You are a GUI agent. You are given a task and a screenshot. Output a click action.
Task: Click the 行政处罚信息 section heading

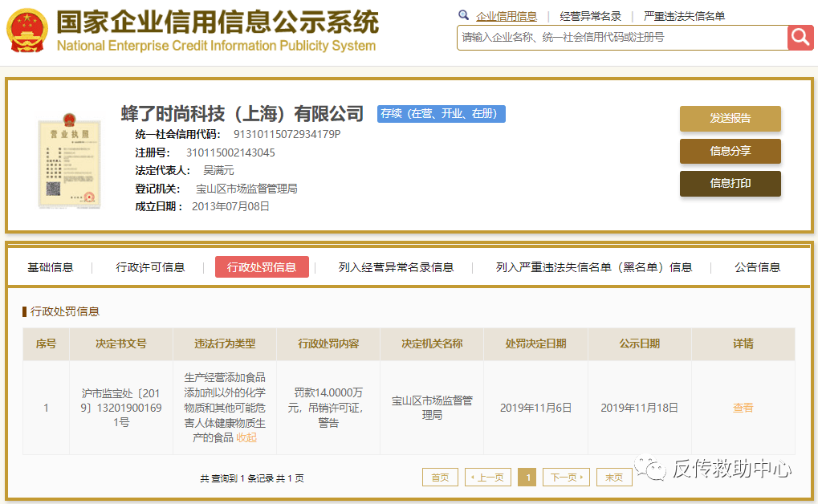pos(65,312)
